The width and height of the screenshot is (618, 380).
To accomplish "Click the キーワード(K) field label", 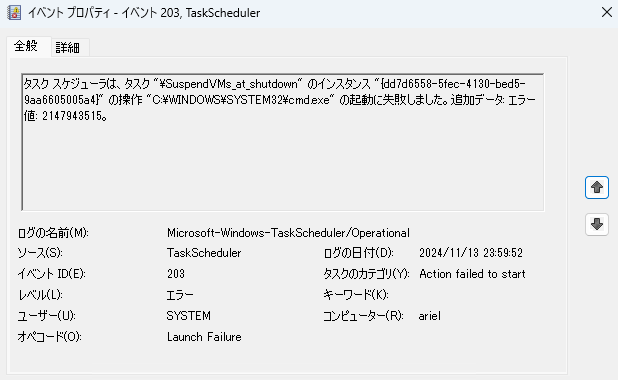I will [356, 294].
